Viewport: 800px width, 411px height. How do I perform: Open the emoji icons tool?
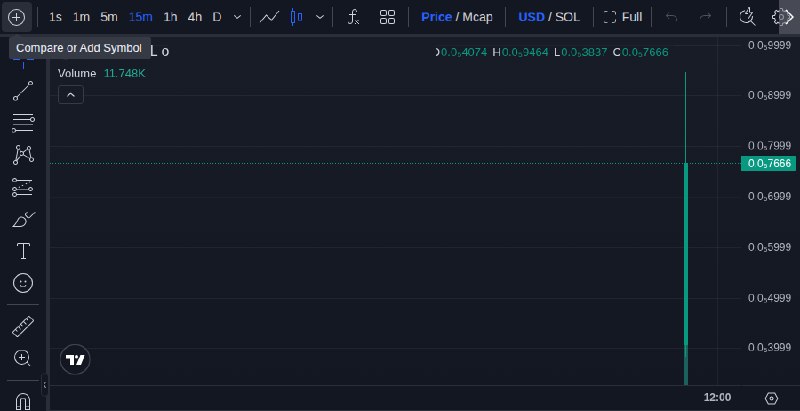23,283
